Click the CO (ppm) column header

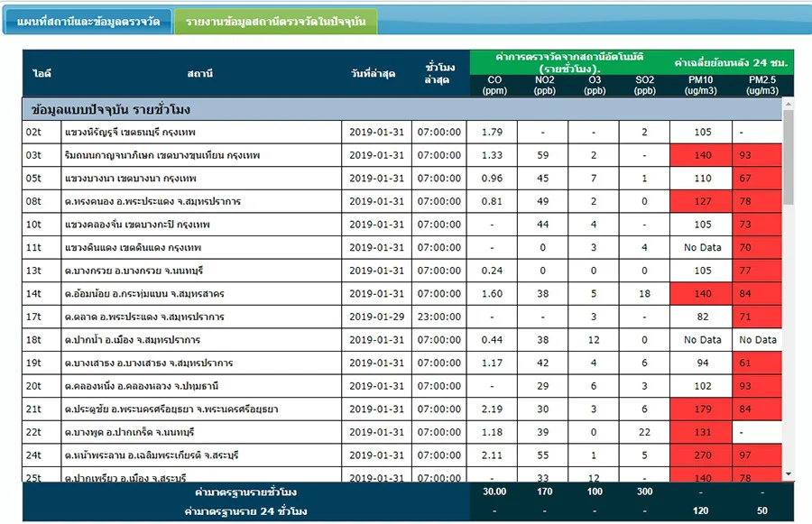[494, 85]
